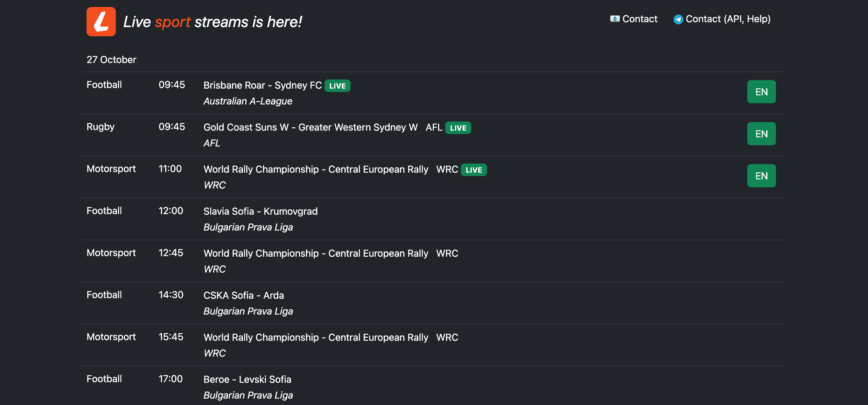Click the LIVE badge on Brisbane Roar game

coord(338,86)
